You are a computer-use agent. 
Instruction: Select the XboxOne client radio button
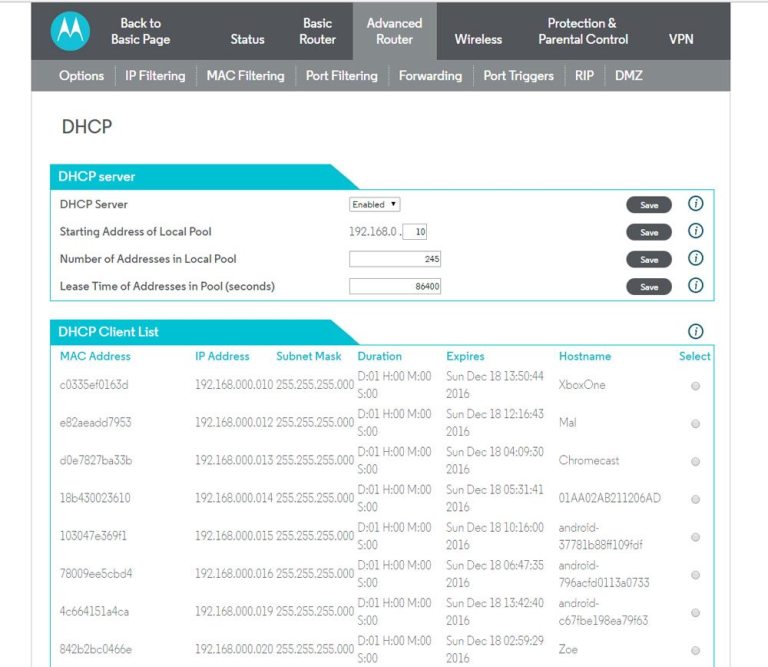(x=695, y=385)
